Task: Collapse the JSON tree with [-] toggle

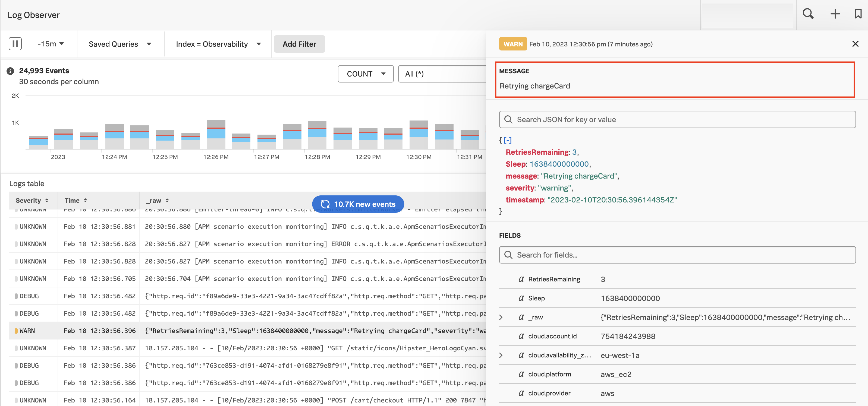Action: (508, 140)
